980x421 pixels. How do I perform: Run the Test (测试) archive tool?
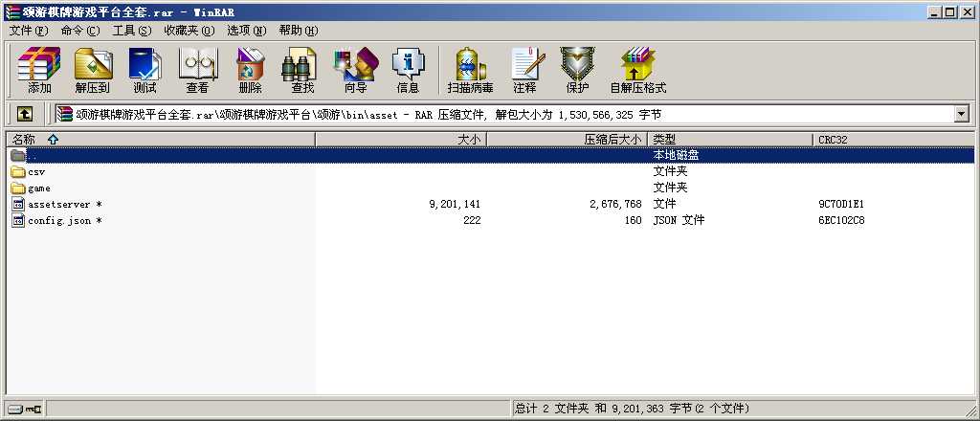coord(145,70)
